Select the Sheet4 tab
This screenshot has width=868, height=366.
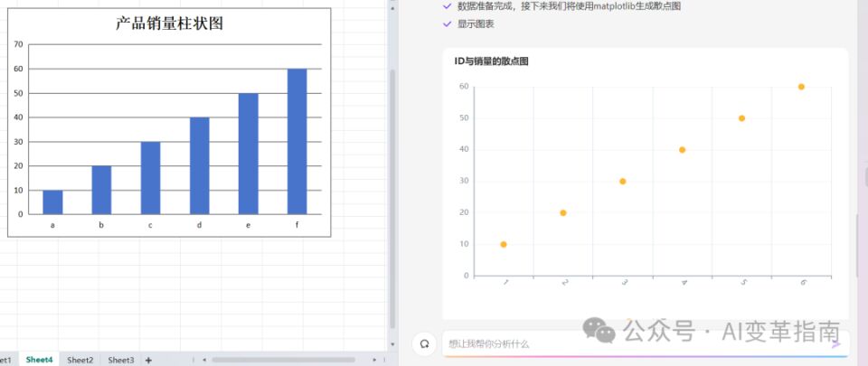[39, 360]
